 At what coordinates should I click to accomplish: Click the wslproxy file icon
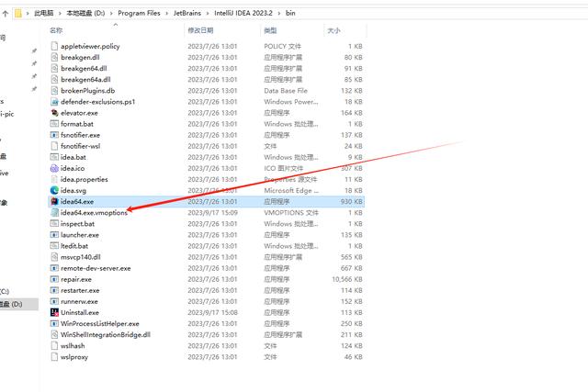(54, 357)
